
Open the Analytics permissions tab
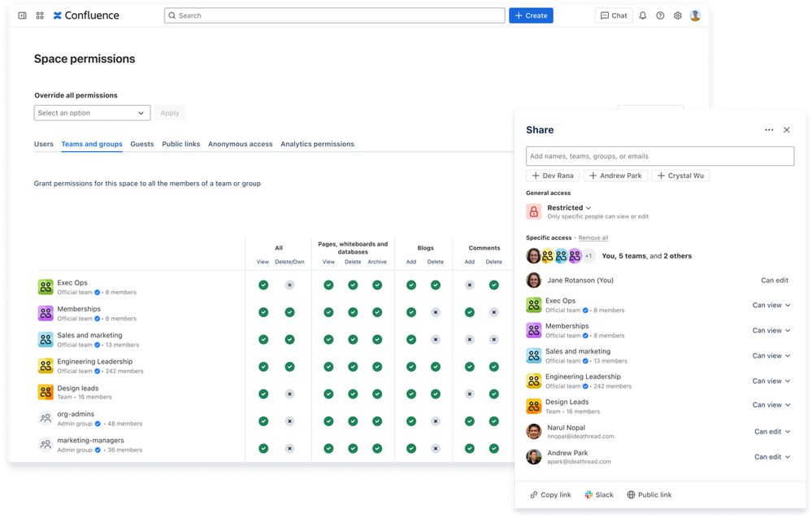318,144
